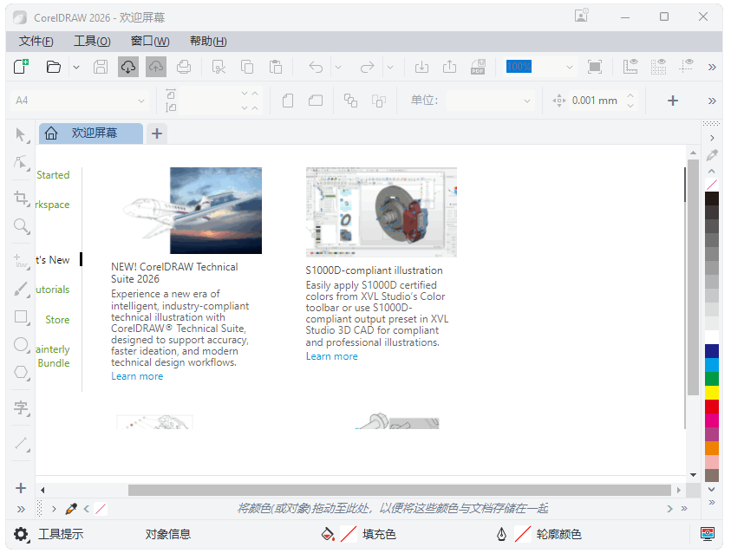Open the A4 page size dropdown
The height and width of the screenshot is (560, 731).
click(141, 101)
